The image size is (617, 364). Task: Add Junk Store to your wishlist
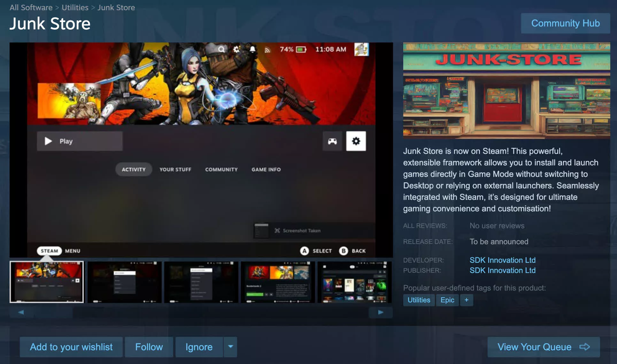point(71,347)
